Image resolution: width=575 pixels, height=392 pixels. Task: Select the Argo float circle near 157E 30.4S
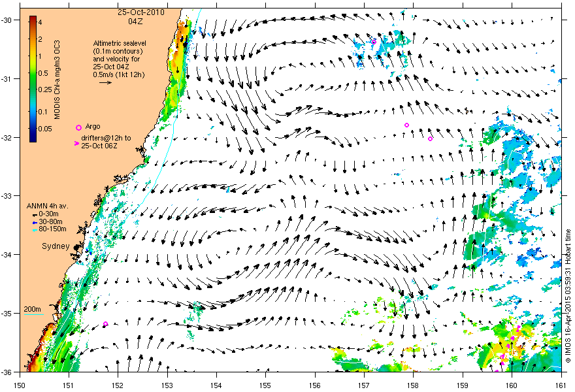coord(374,42)
